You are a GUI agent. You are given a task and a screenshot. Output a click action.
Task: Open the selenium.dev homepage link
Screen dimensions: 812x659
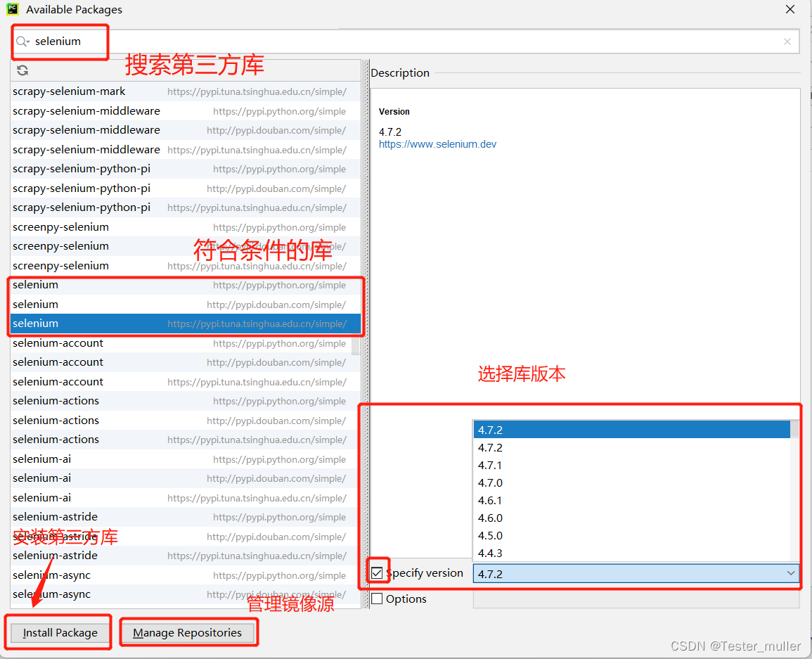pos(437,144)
